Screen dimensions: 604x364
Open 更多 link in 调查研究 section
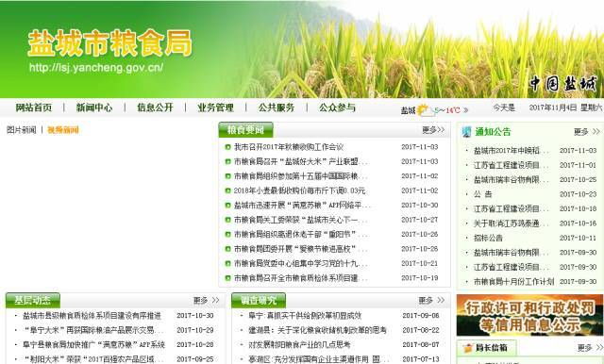[x=432, y=300]
